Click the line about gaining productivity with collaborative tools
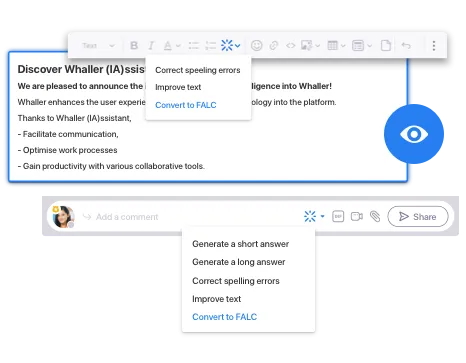The height and width of the screenshot is (363, 466). pyautogui.click(x=111, y=166)
